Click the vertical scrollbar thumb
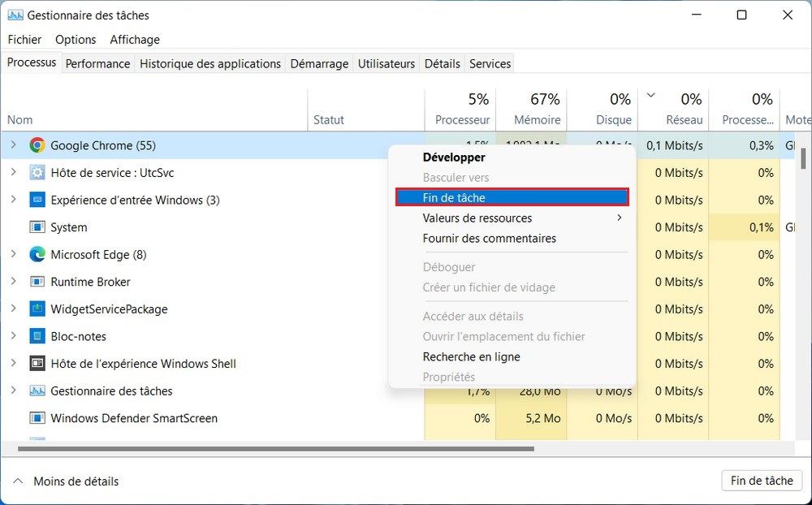Viewport: 812px width, 505px height. (803, 157)
